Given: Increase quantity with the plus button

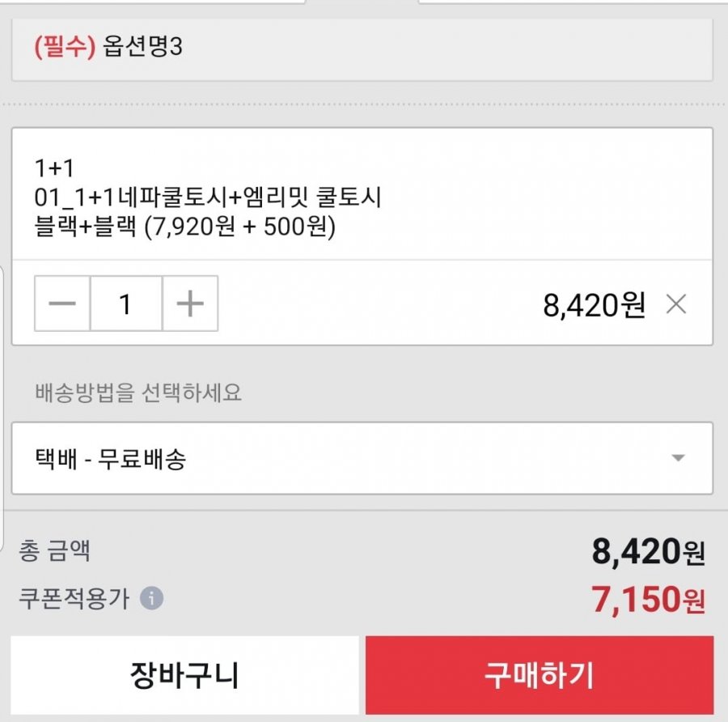Looking at the screenshot, I should (x=190, y=304).
